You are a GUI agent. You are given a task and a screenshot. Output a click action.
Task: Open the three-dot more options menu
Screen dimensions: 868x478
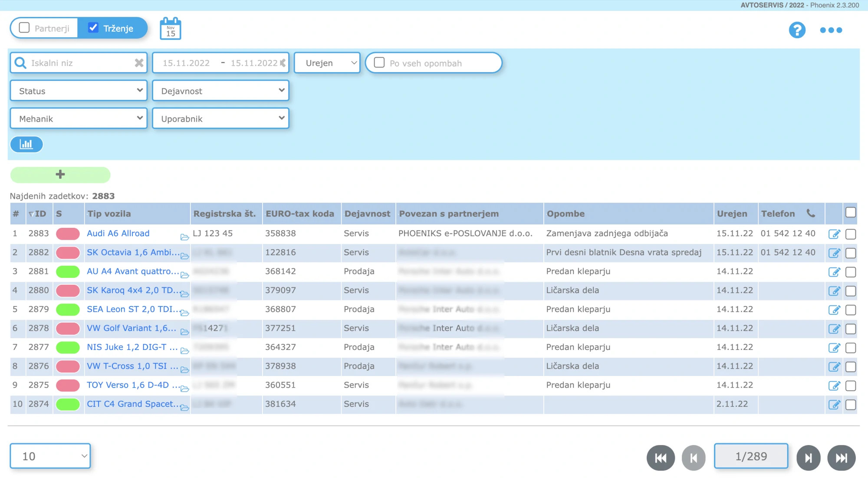click(831, 30)
